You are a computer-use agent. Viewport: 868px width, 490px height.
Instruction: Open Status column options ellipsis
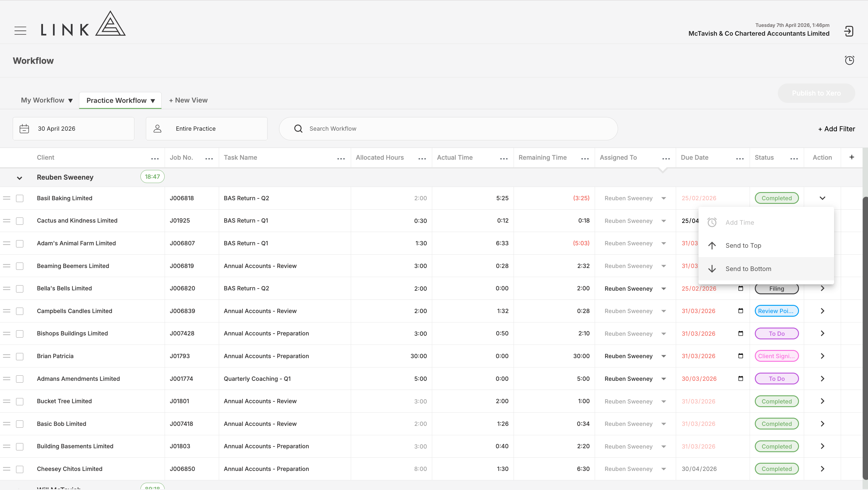point(794,158)
